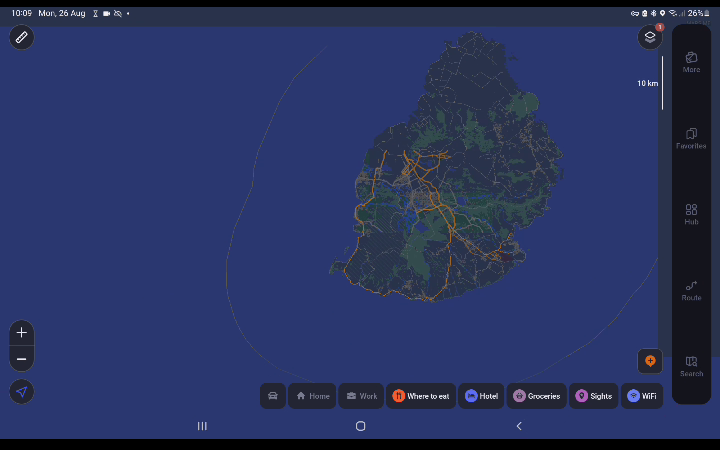Open the map layers button
The image size is (720, 450).
point(650,37)
